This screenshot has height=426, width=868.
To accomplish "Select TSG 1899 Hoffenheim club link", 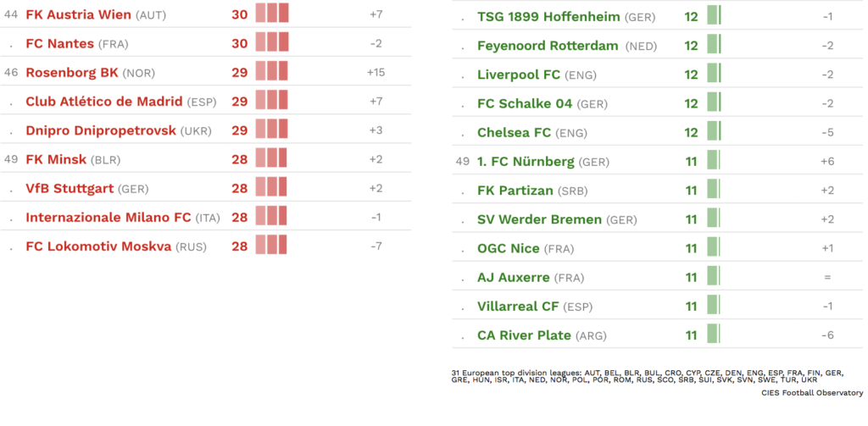I will click(x=548, y=17).
